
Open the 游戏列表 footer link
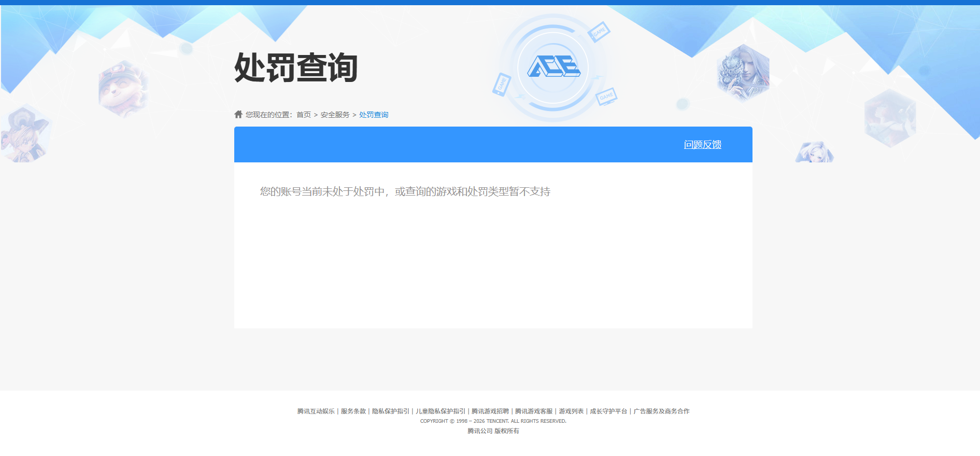(571, 411)
